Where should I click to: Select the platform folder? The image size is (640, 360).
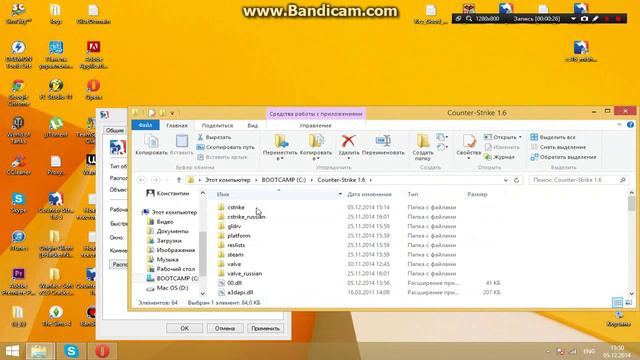(239, 236)
